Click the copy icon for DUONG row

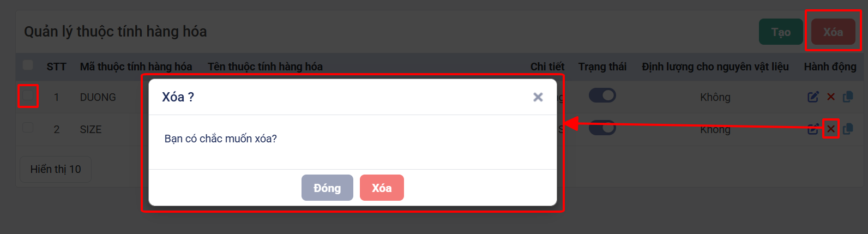click(848, 97)
